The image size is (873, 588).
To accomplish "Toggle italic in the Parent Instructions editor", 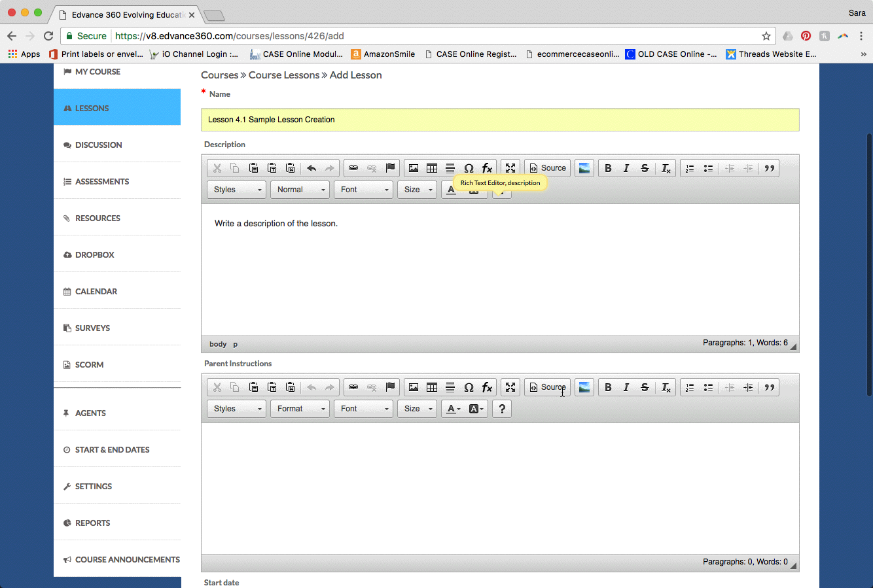I will point(626,387).
